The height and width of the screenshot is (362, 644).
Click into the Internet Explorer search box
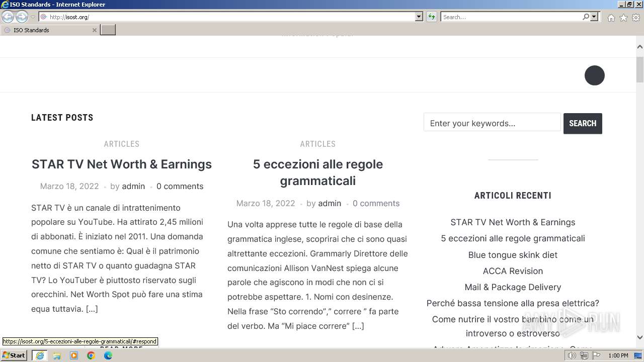pyautogui.click(x=511, y=17)
